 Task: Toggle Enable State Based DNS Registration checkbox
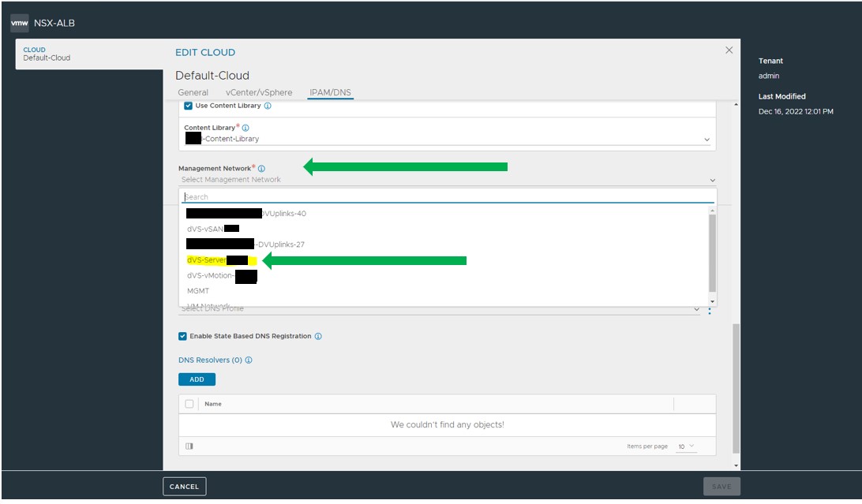pyautogui.click(x=182, y=336)
